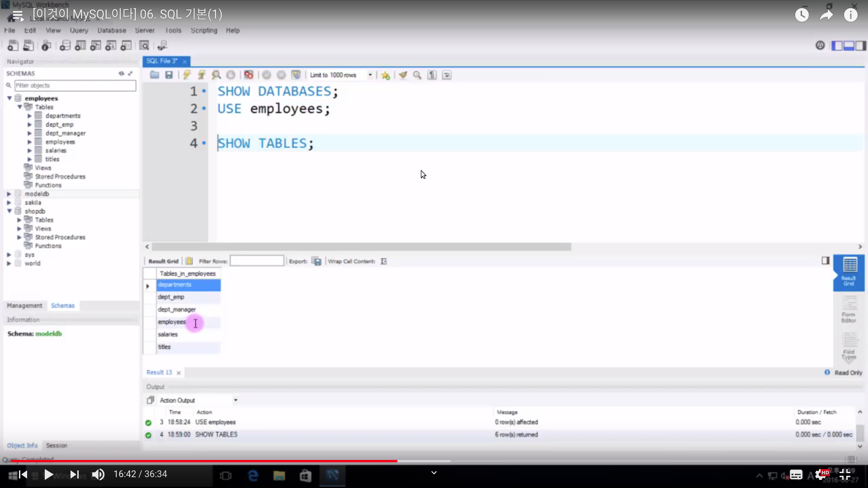This screenshot has width=868, height=488.
Task: Create new schema toolbar icon
Action: [65, 46]
